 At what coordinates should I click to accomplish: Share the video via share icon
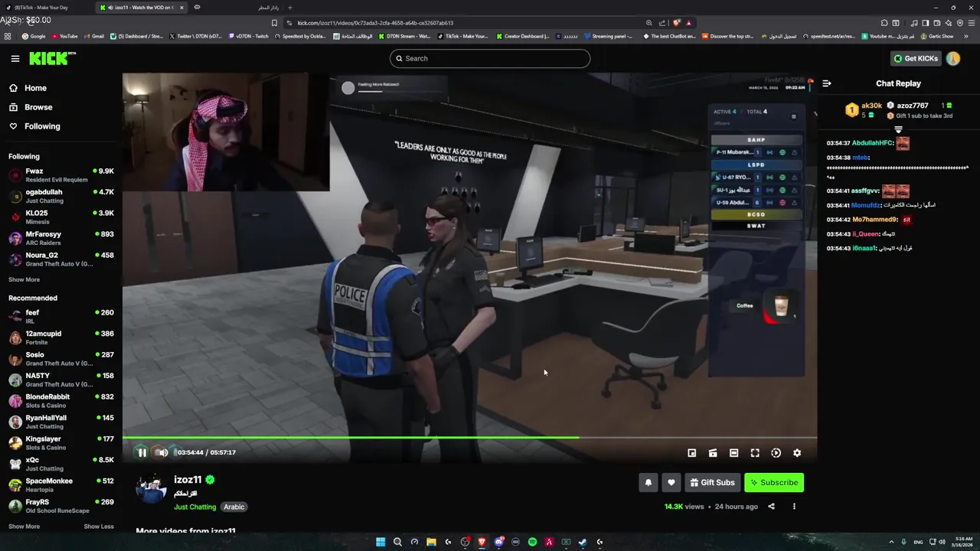click(771, 507)
